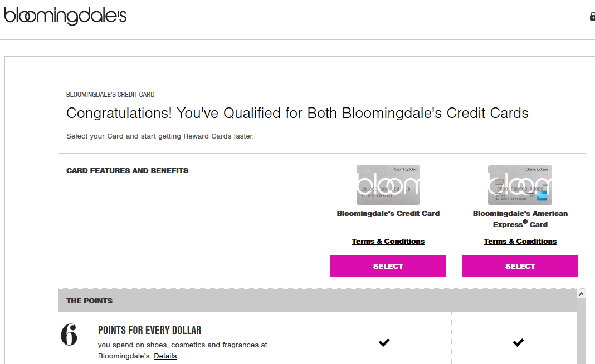Click the Points For Every Dollar heading

pos(149,330)
